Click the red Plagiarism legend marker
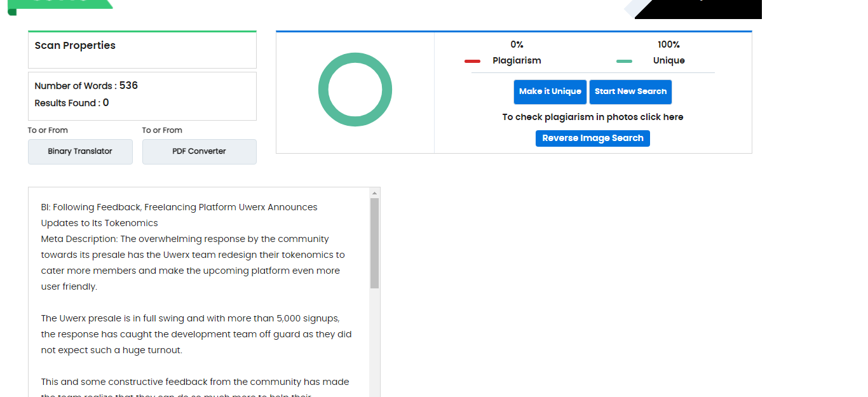Viewport: 868px width, 397px height. (x=472, y=61)
